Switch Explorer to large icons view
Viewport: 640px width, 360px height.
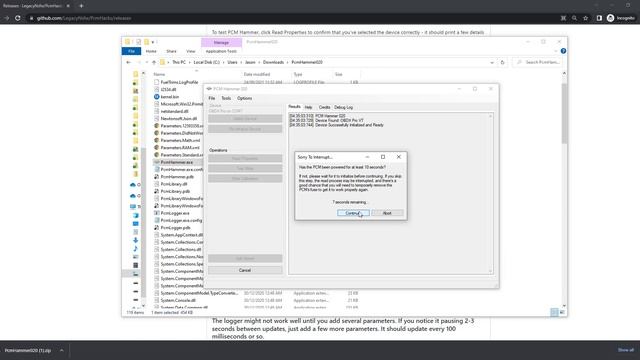(x=562, y=312)
